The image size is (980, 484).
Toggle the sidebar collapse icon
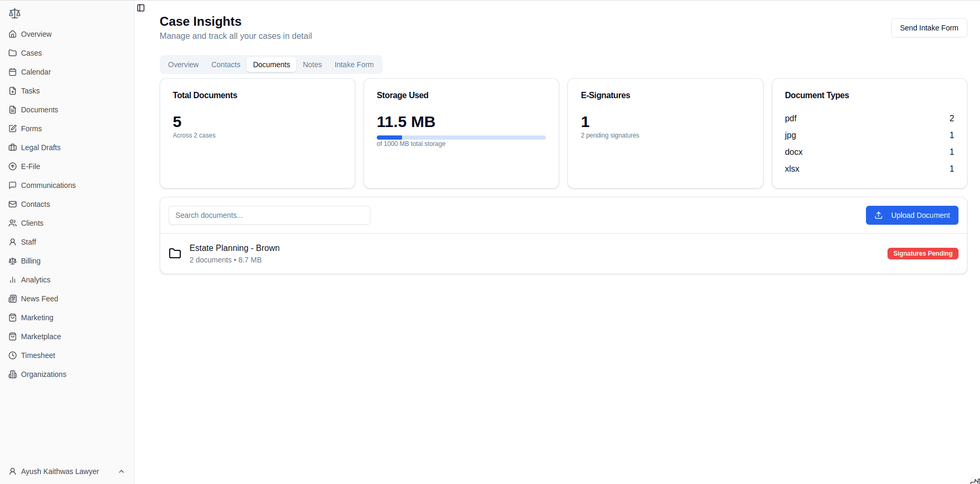click(141, 8)
